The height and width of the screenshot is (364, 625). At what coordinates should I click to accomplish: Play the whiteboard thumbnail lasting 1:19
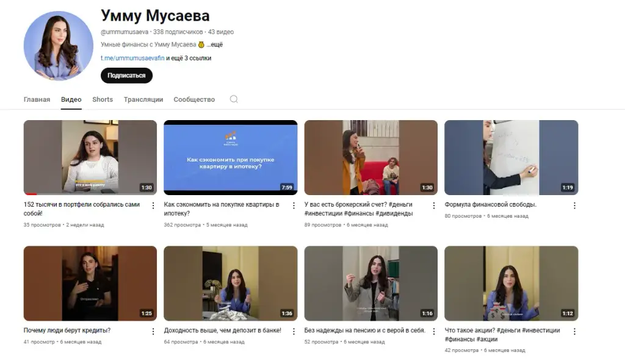[x=511, y=157]
